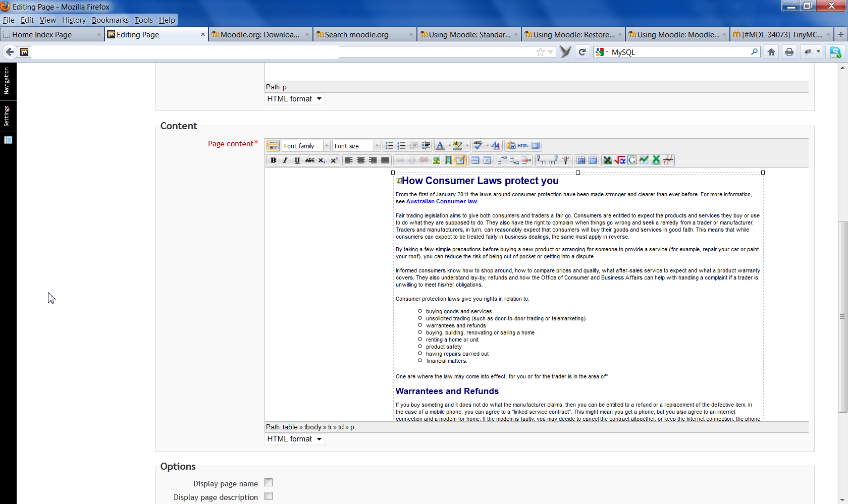Switch to MDL-34073 TinyMCE tab
Viewport: 848px width, 504px height.
pos(781,34)
